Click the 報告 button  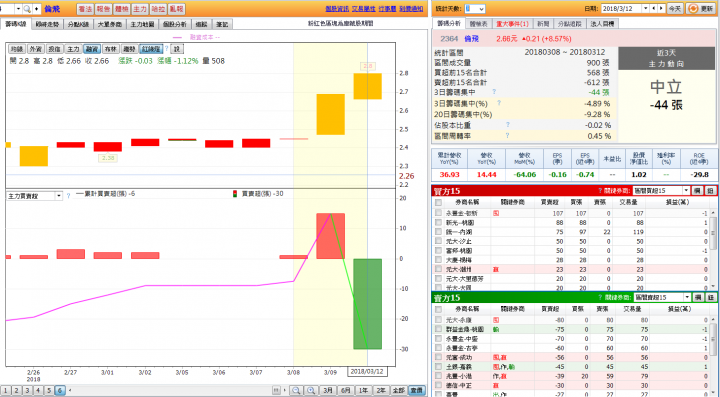pyautogui.click(x=103, y=9)
